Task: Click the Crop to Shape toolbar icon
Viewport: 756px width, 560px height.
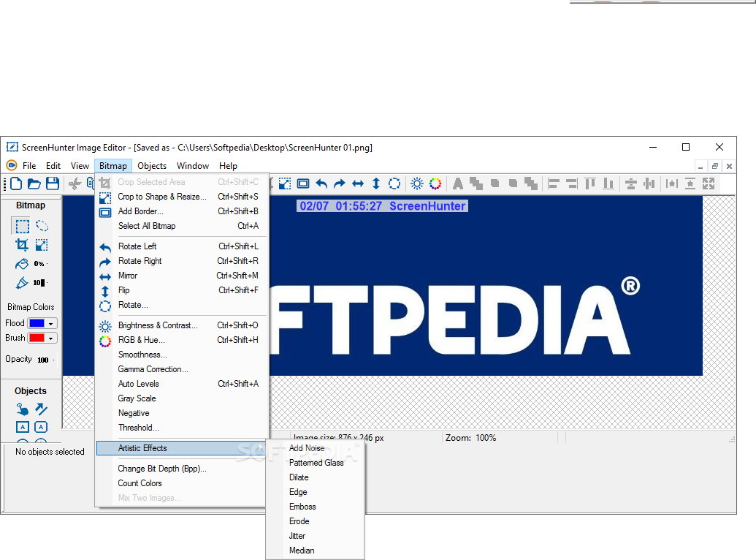Action: [x=285, y=183]
